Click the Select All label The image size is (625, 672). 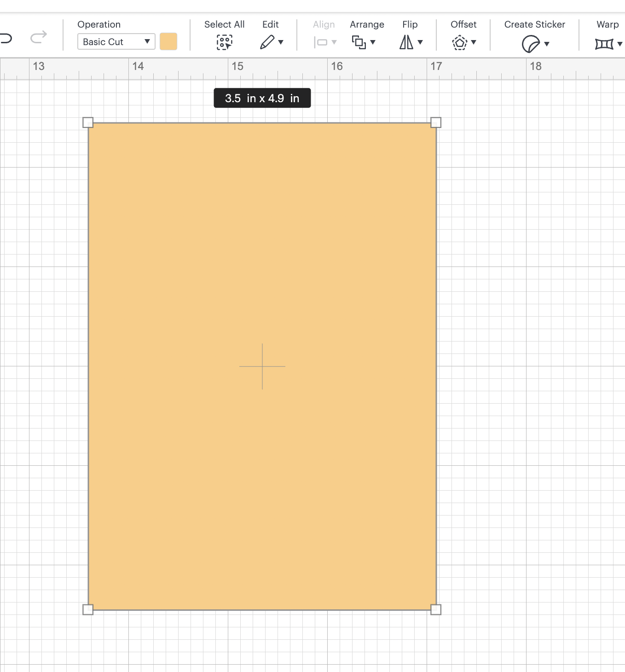[x=224, y=24]
